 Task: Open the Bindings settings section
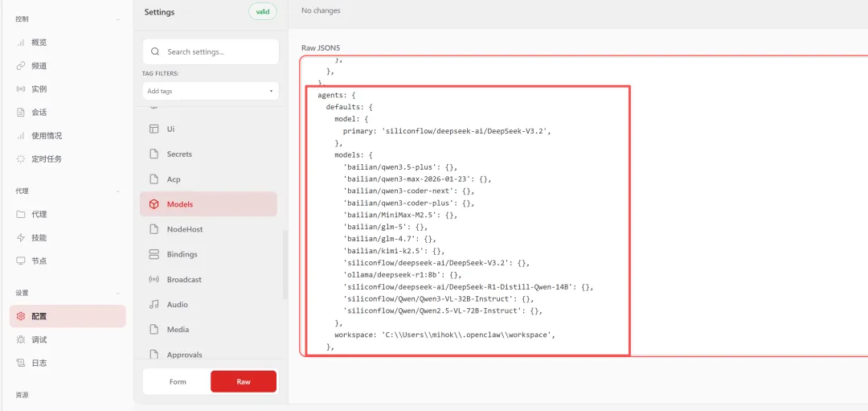pos(208,254)
